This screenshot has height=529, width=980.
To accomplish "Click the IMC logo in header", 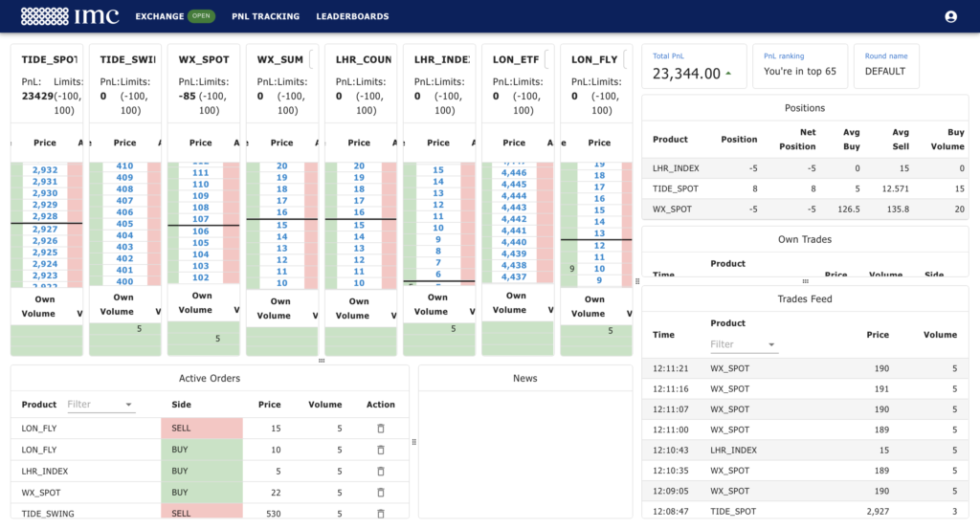I will pos(70,16).
